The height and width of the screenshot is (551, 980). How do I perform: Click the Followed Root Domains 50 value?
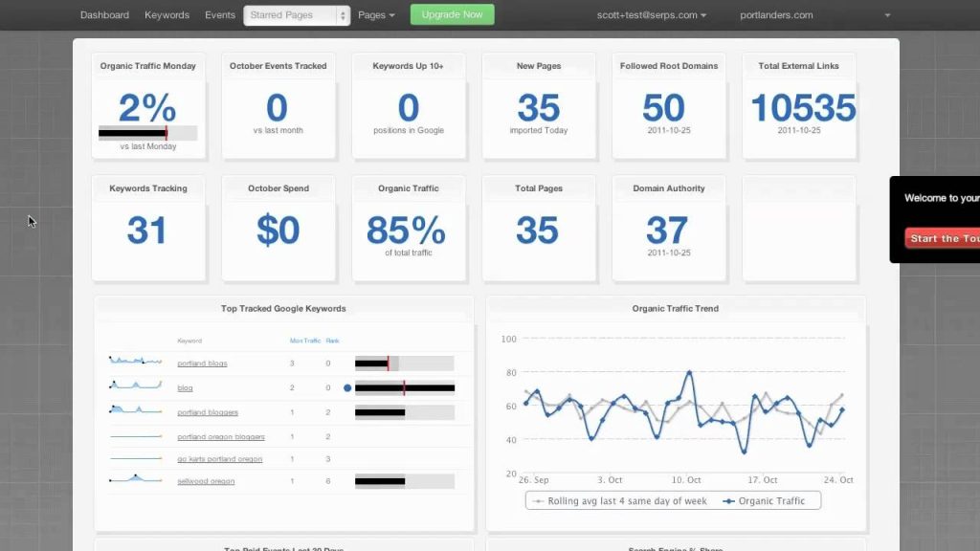(x=663, y=108)
